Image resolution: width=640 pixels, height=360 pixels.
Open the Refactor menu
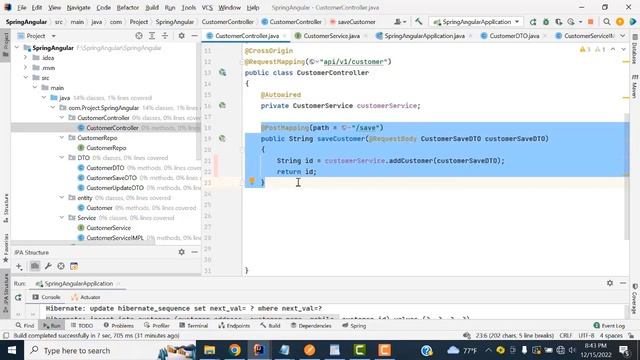coord(128,7)
